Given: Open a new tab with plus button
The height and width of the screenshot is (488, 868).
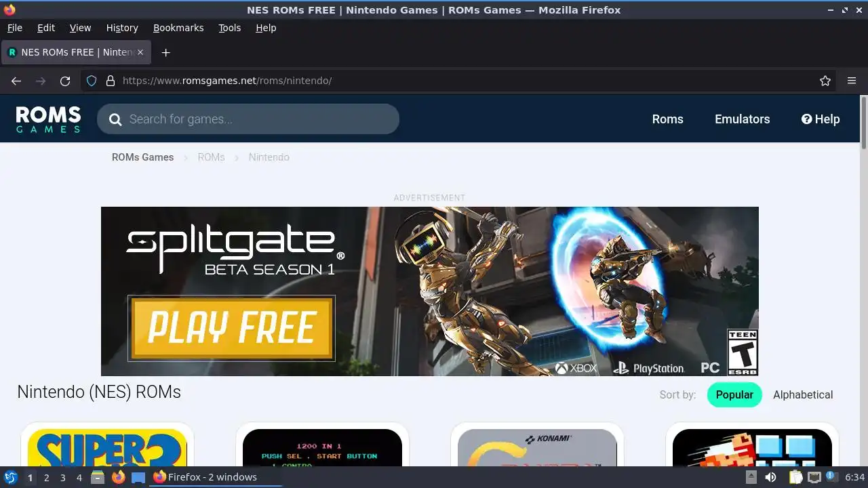Looking at the screenshot, I should pyautogui.click(x=165, y=52).
